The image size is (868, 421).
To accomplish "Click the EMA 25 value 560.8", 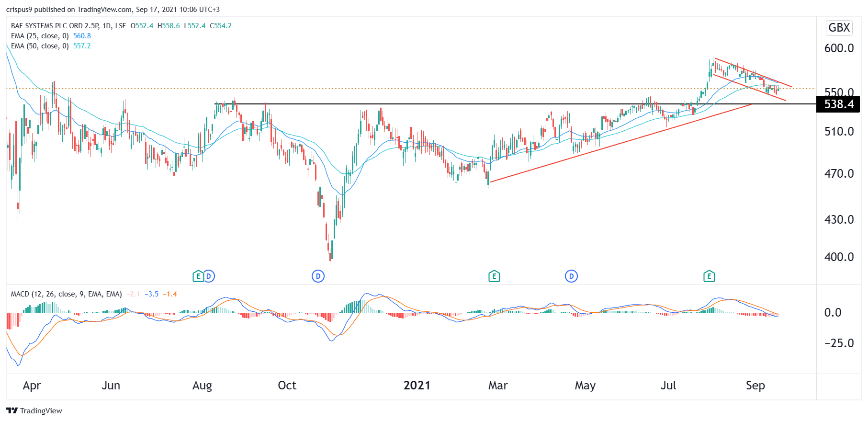I will [82, 36].
